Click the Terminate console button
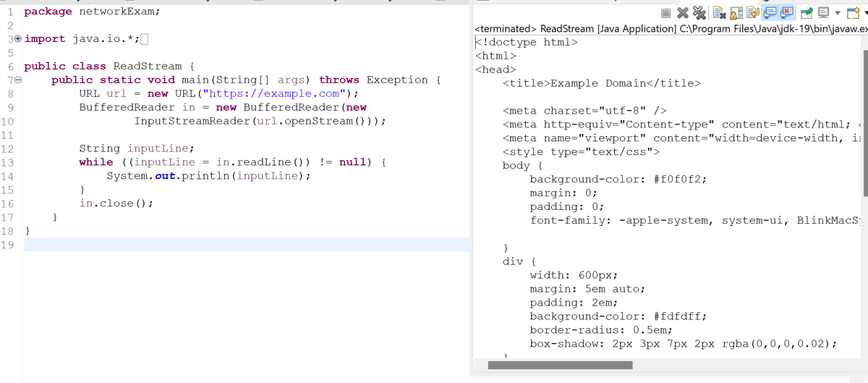This screenshot has width=868, height=383. (665, 13)
